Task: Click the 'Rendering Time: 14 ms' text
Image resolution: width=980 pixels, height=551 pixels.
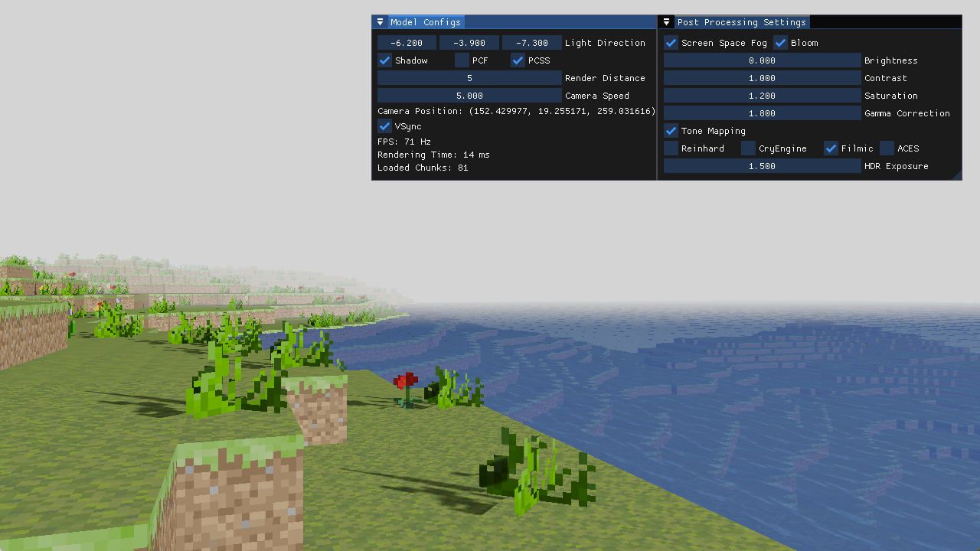Action: tap(433, 155)
